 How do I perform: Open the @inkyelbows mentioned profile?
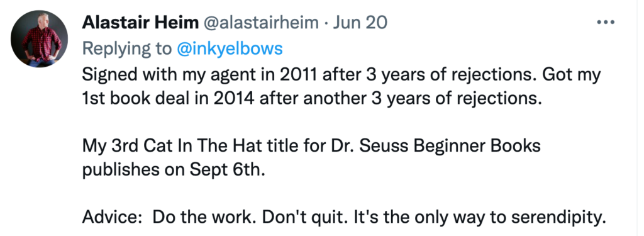(x=230, y=48)
